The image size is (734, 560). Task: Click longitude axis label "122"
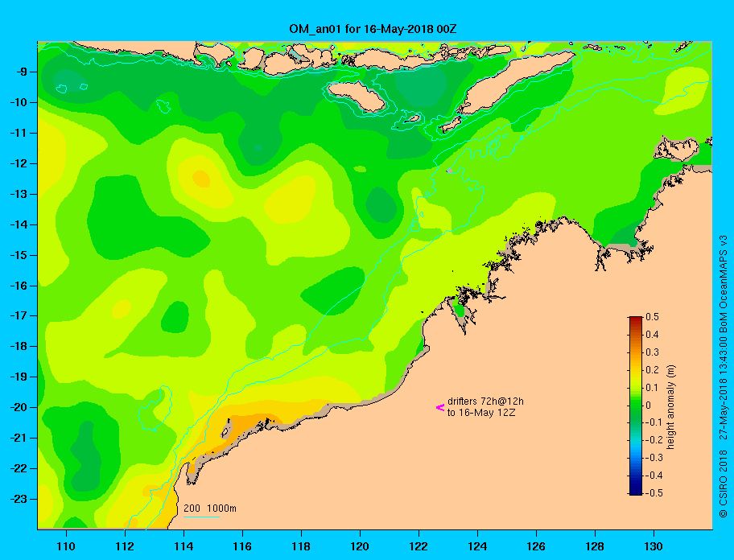pos(419,546)
